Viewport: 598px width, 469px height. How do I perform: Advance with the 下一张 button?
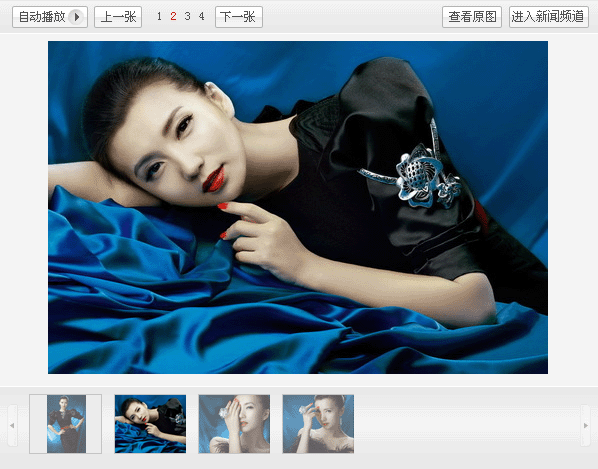[239, 17]
